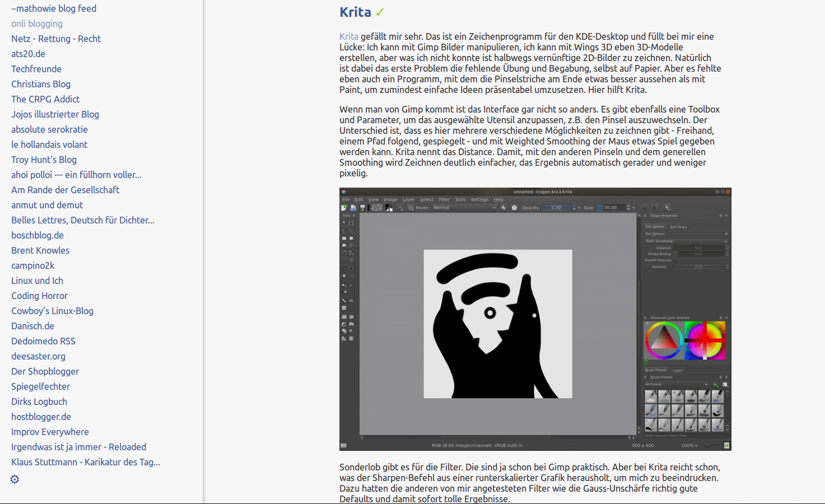Open Troy Hunt's Blog feed
825x504 pixels.
point(44,160)
